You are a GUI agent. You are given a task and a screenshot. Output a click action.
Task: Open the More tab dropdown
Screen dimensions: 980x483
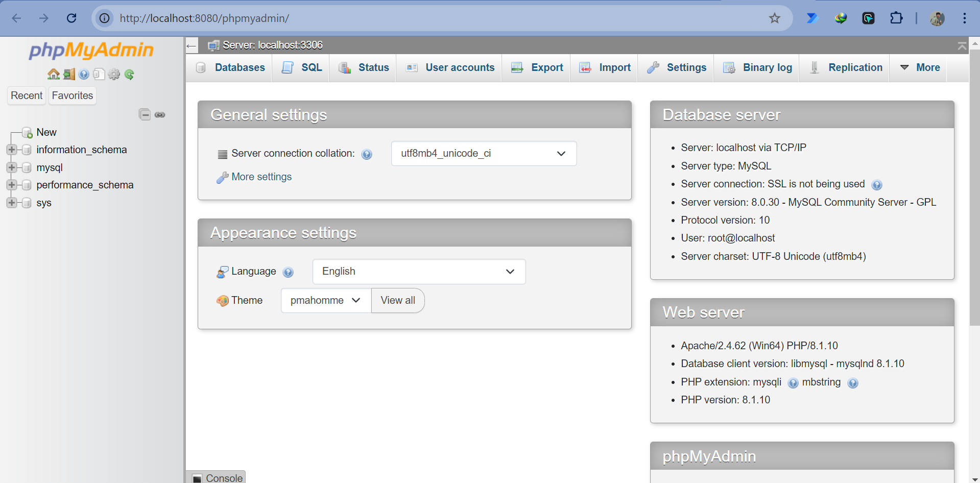pos(919,67)
